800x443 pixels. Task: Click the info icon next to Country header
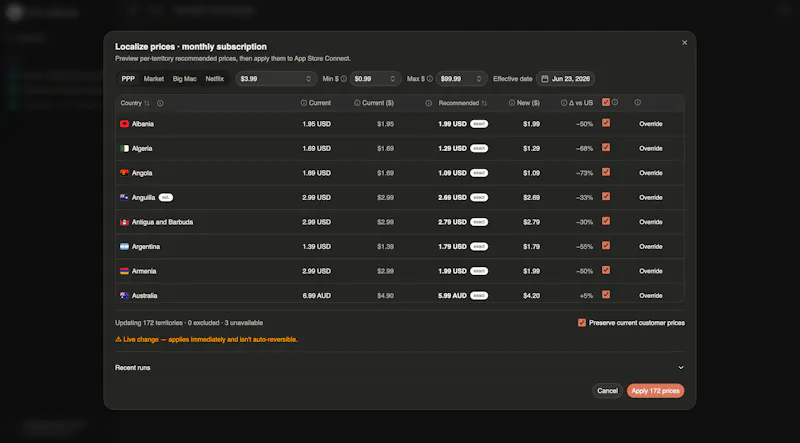(160, 103)
